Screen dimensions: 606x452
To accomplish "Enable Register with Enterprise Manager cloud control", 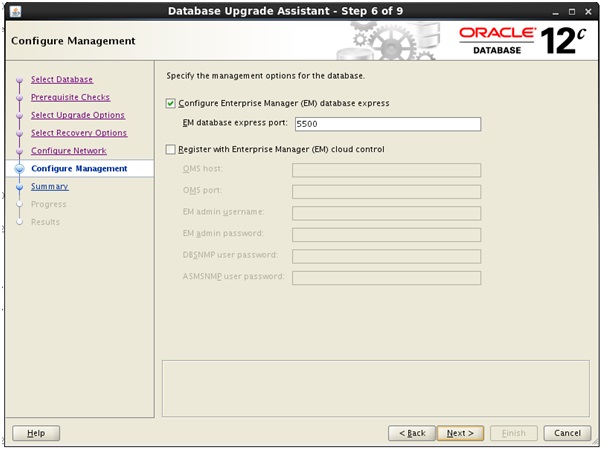I will [171, 149].
